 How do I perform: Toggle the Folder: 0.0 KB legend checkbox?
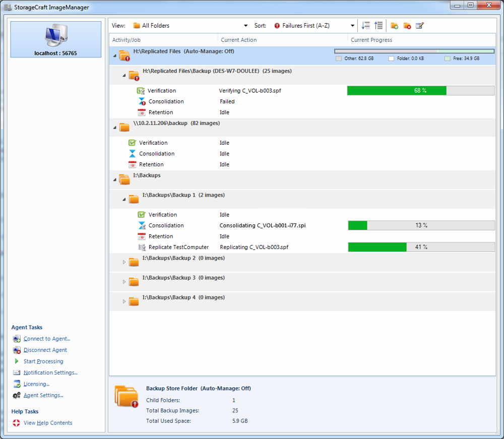point(391,58)
